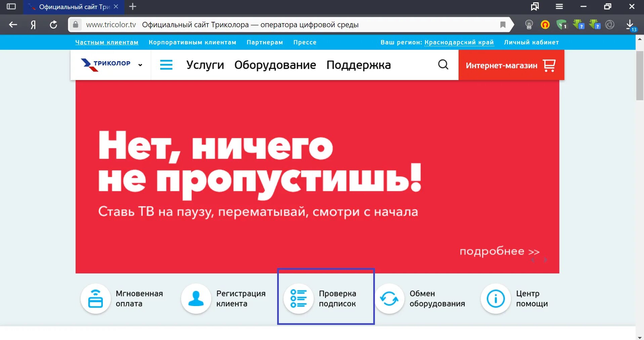Expand the dropdown arrow next to Триколор logo
Screen dimensions: 644x340
click(x=140, y=65)
